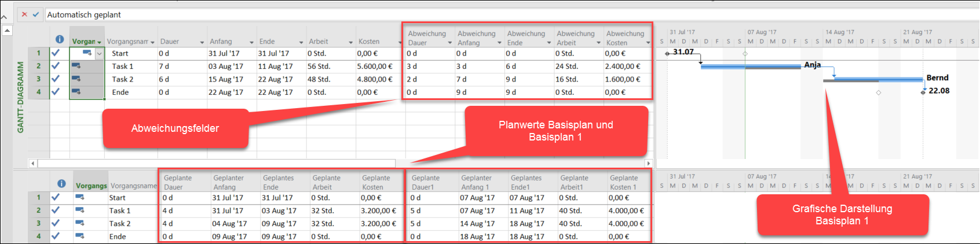Click the completed checkmark for row 3 in upper table

56,79
